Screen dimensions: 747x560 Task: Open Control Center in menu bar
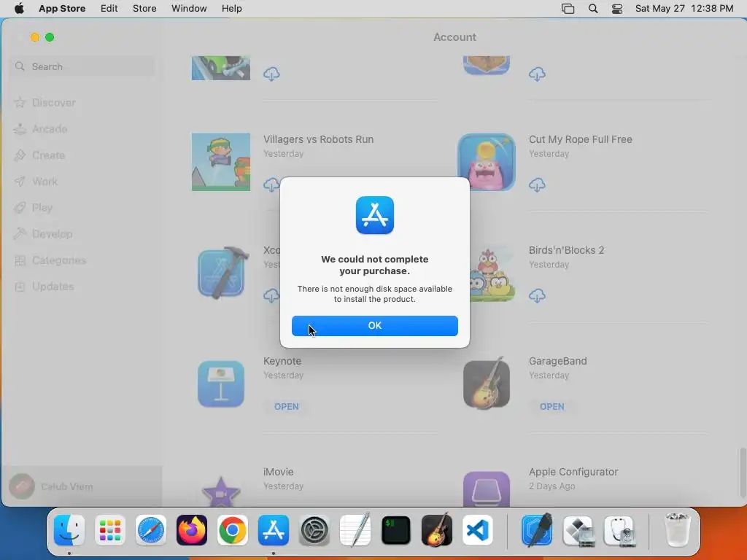point(617,9)
